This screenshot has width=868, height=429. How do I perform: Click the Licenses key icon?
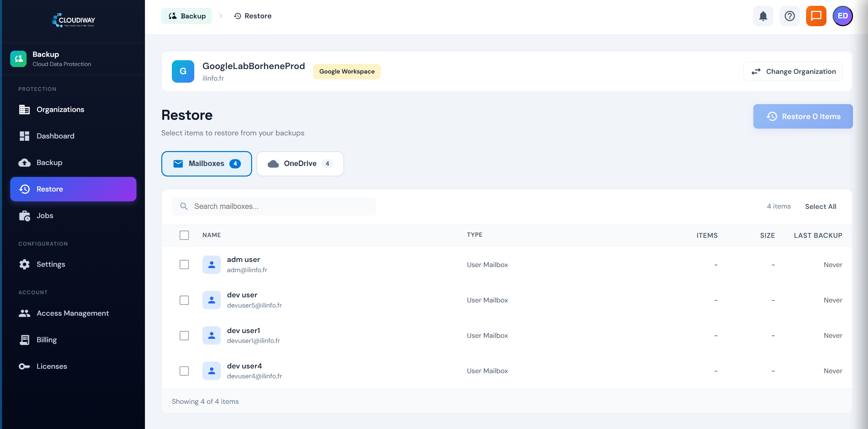click(x=24, y=366)
